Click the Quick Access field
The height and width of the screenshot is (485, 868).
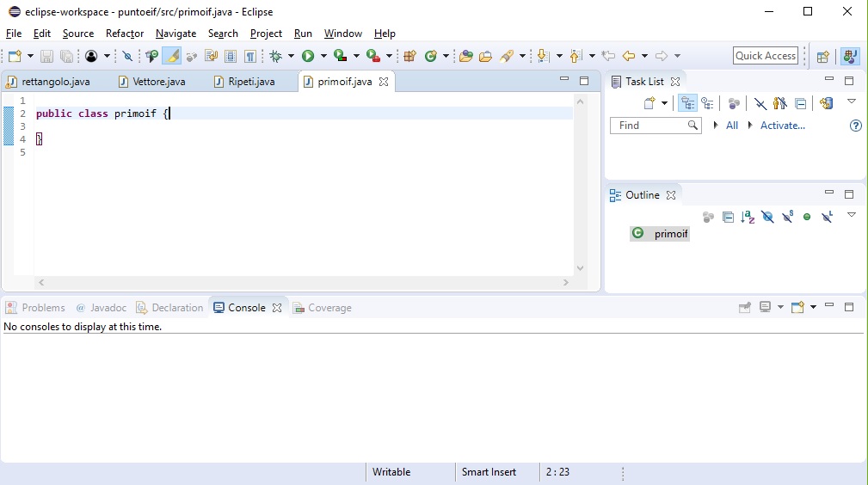[766, 56]
